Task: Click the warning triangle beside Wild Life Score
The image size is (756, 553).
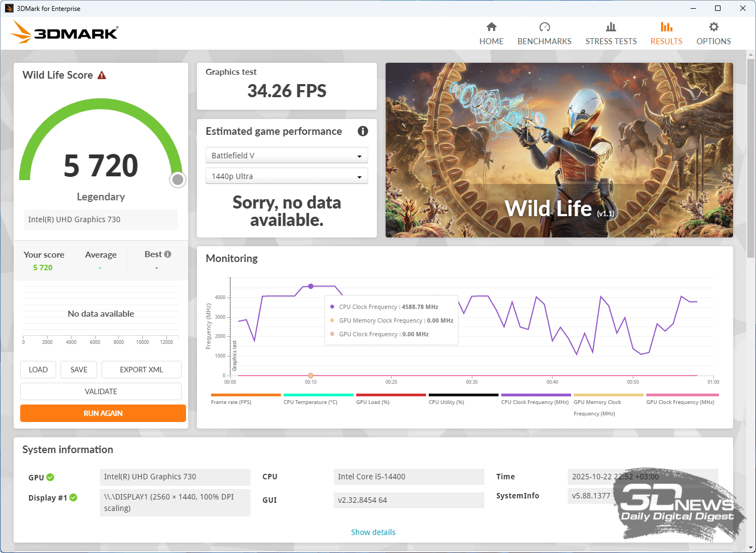Action: tap(102, 75)
